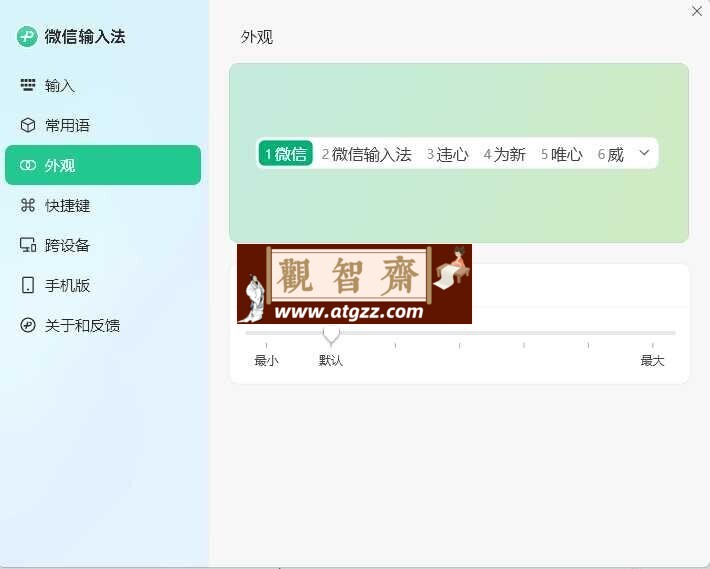
Task: Click the 默认 slider label
Action: (x=331, y=361)
